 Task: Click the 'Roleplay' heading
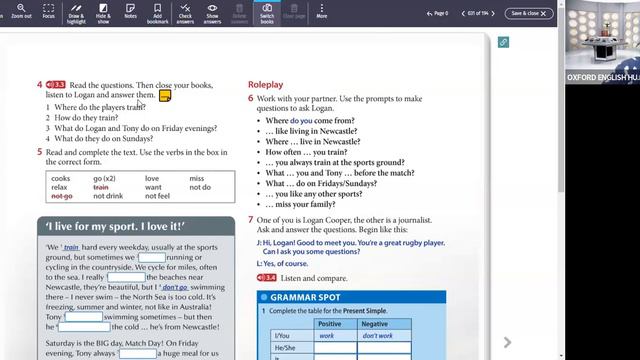265,84
